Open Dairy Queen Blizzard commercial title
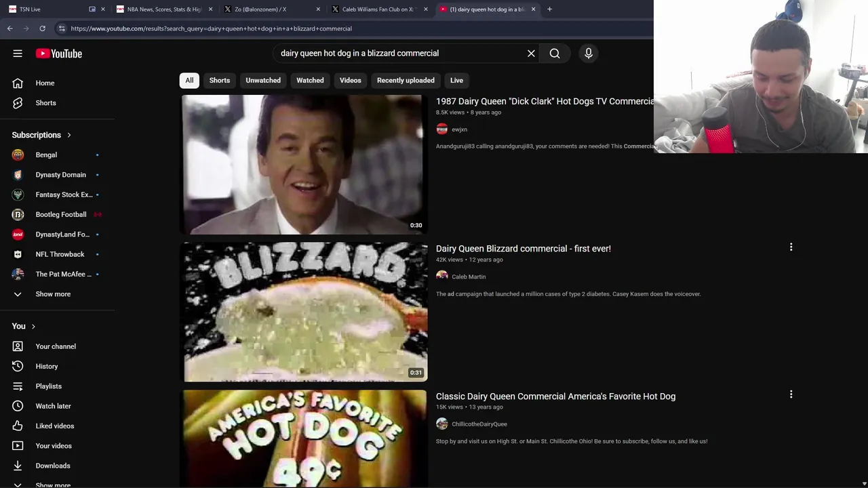Image resolution: width=868 pixels, height=488 pixels. tap(524, 249)
